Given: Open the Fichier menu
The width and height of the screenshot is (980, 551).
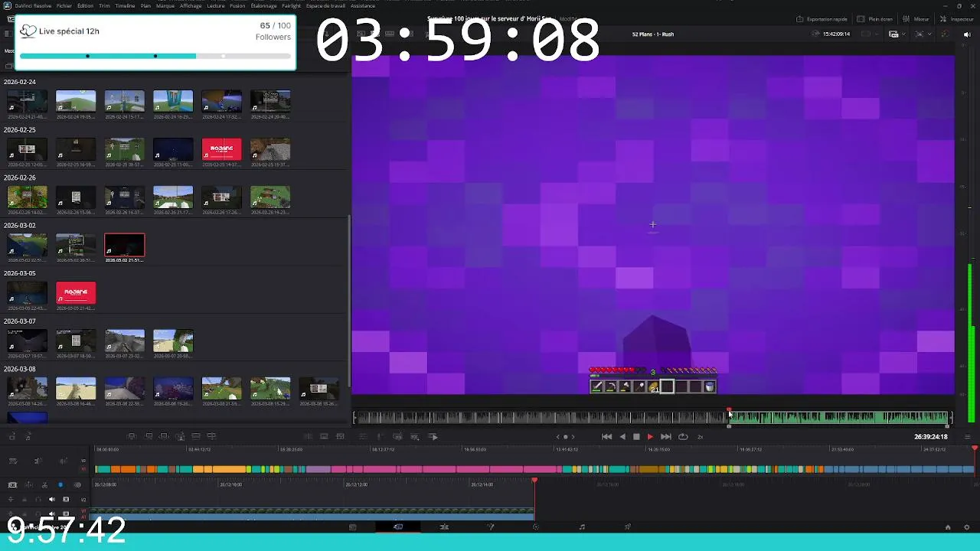Looking at the screenshot, I should click(x=64, y=6).
